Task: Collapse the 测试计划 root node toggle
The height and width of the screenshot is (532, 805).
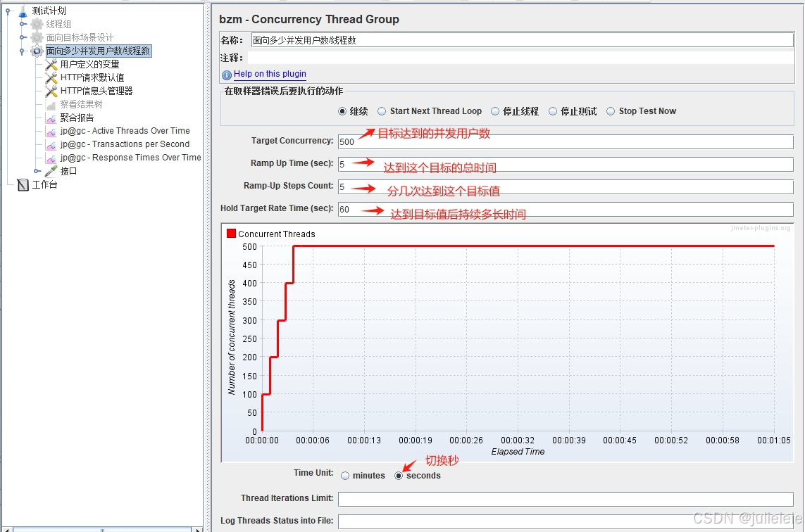Action: [8, 11]
